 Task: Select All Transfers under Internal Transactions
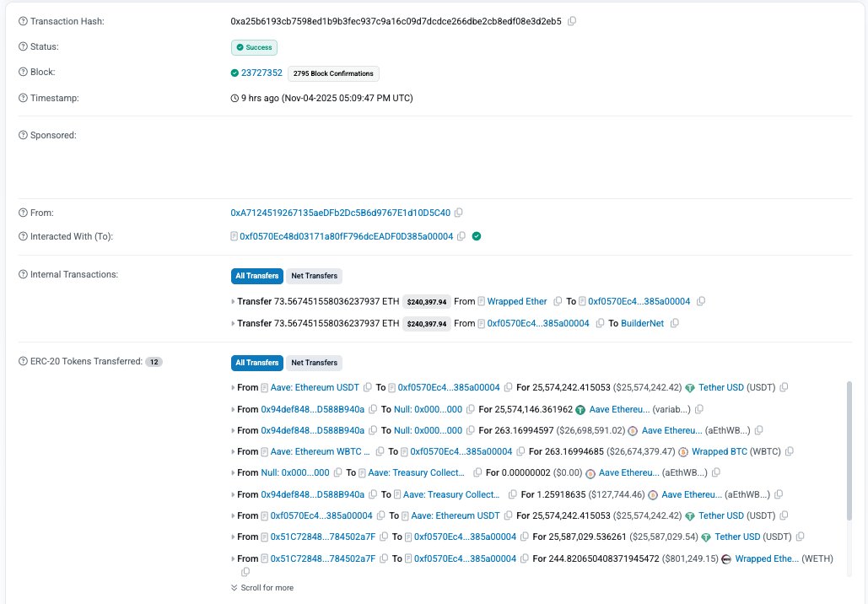pyautogui.click(x=256, y=276)
